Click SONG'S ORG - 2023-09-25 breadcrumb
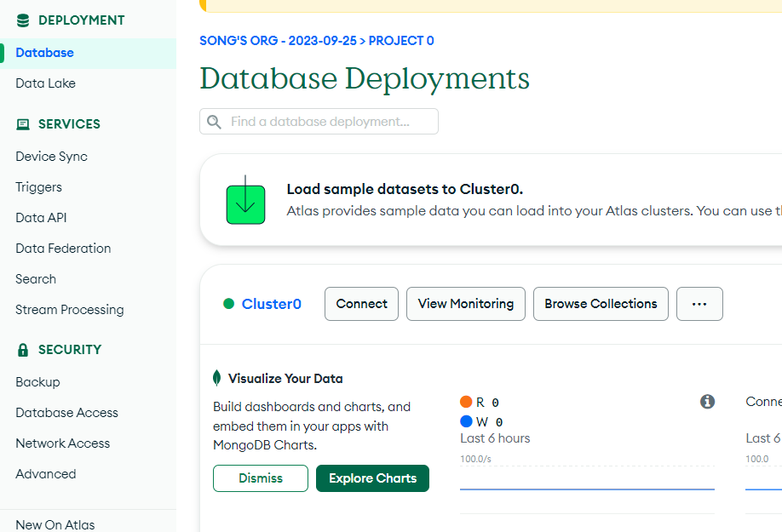The height and width of the screenshot is (532, 782). tap(279, 41)
